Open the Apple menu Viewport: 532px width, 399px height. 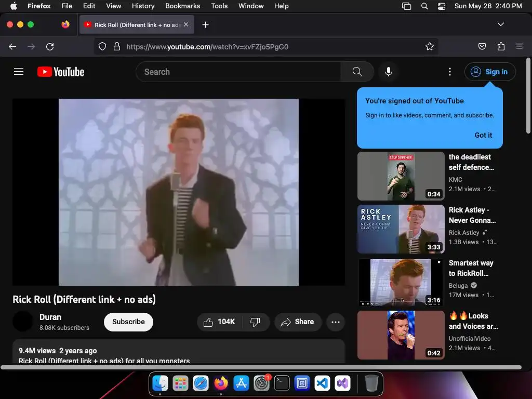point(14,6)
